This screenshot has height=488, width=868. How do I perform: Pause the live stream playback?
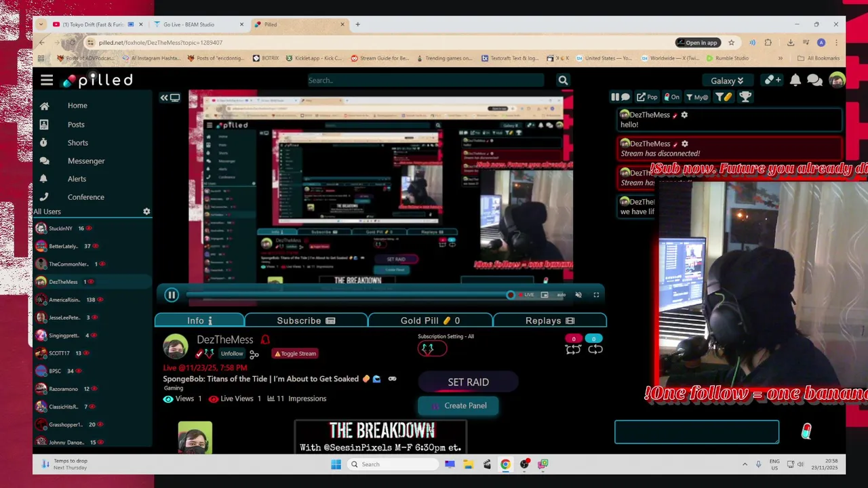(x=172, y=295)
